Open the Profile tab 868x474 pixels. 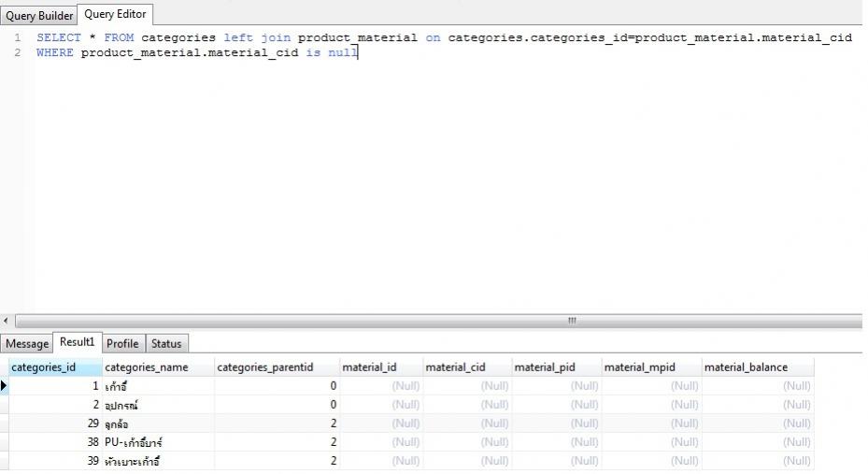tap(122, 344)
